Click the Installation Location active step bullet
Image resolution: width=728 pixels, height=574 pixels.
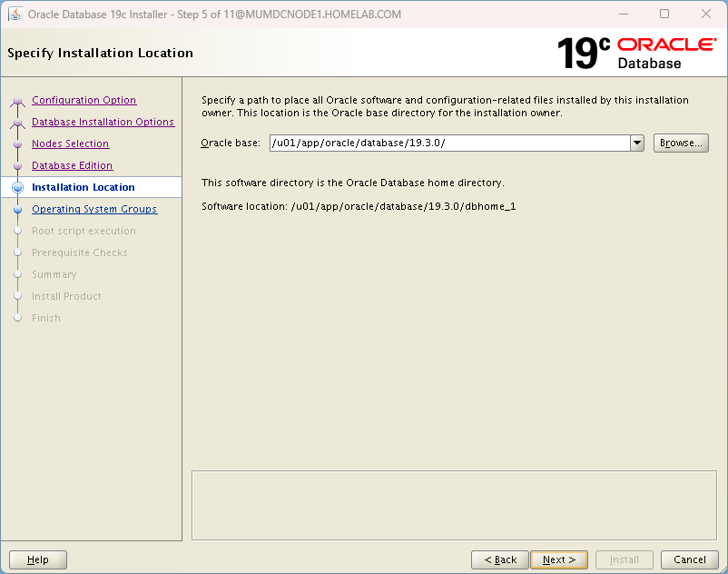pos(17,188)
